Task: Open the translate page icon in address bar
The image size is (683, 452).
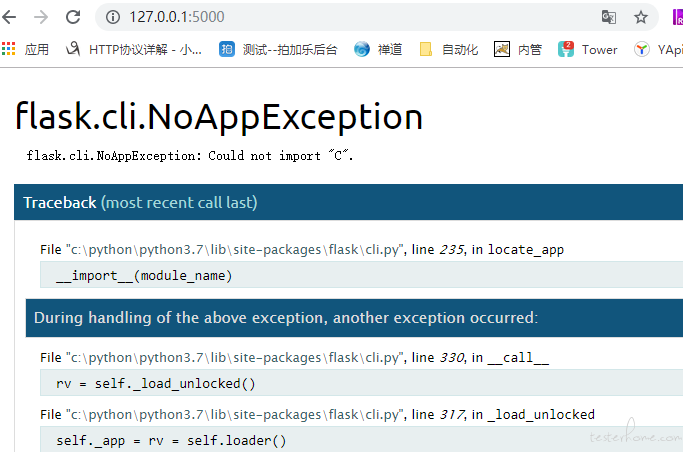Action: (609, 17)
